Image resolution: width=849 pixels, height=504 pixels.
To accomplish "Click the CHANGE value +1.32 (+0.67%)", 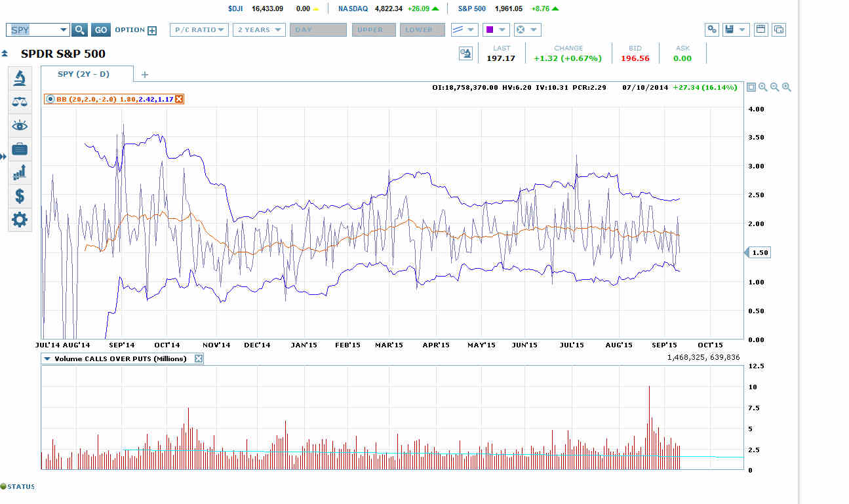I will tap(568, 58).
